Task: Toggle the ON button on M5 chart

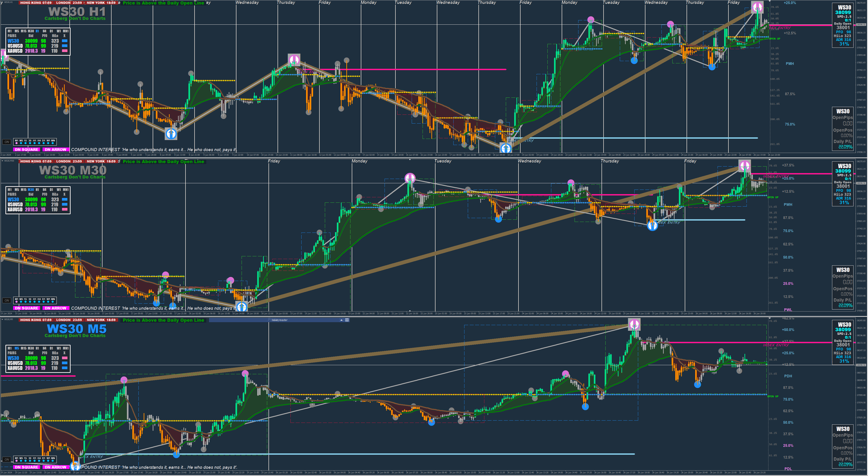Action: 7,459
